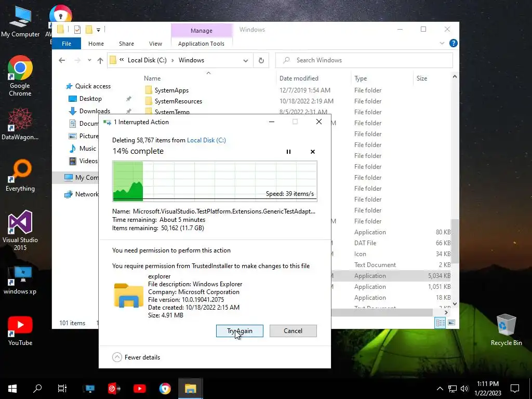Viewport: 532px width, 399px height.
Task: Select Quick access in navigation pane
Action: click(93, 86)
